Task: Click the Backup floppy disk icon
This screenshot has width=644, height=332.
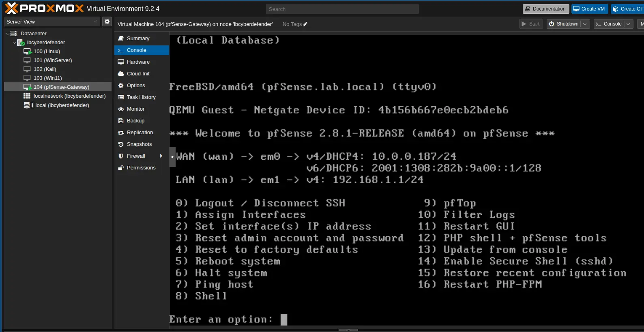Action: coord(120,121)
